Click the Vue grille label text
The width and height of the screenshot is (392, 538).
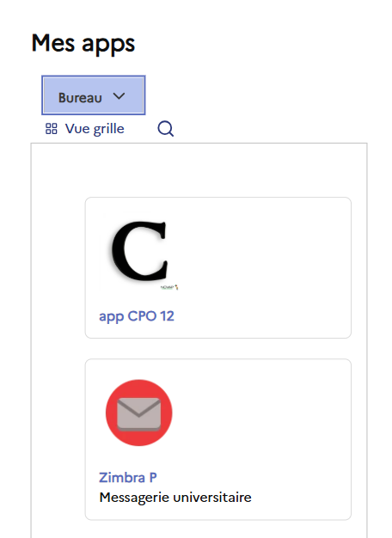point(95,129)
